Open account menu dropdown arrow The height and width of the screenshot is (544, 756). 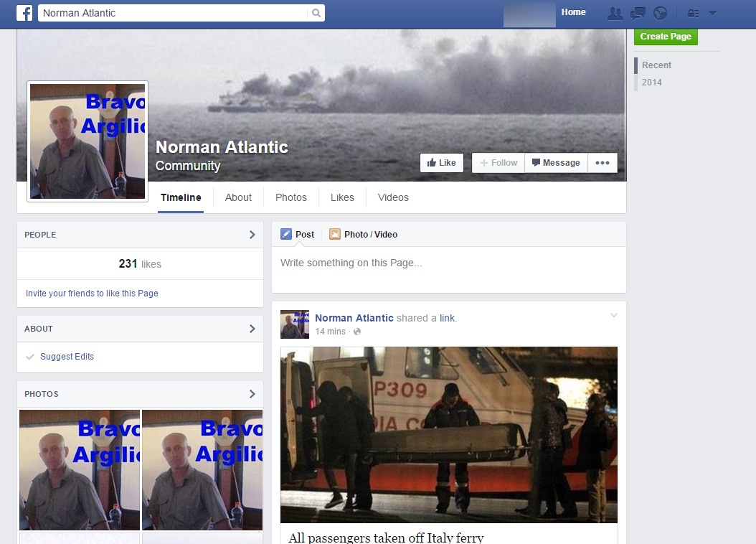[x=712, y=14]
